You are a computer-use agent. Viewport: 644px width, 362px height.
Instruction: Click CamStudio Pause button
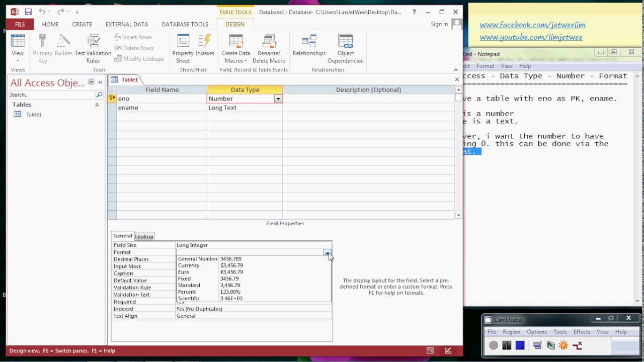(507, 345)
